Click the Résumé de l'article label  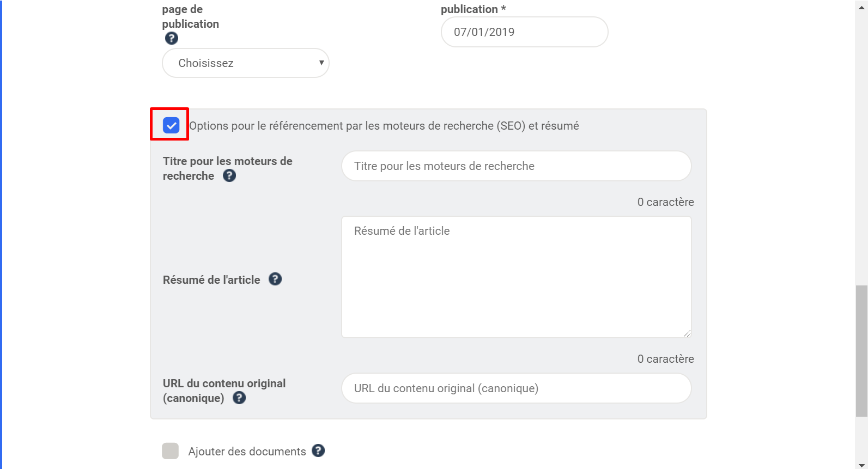pos(211,280)
